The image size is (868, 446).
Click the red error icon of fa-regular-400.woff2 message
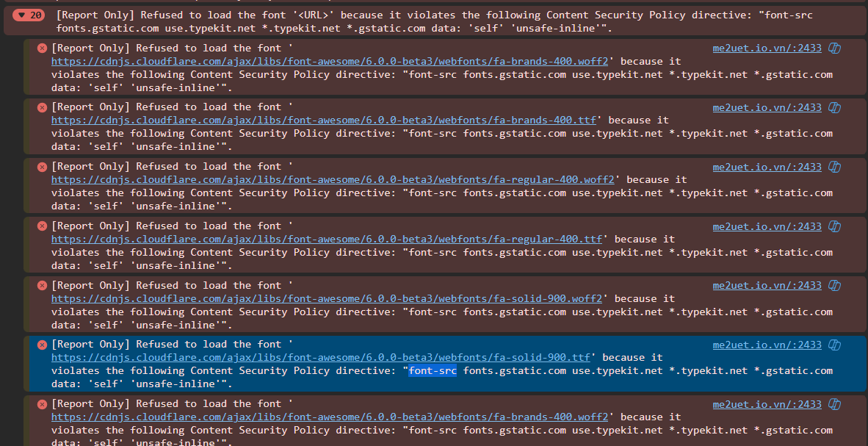click(42, 167)
